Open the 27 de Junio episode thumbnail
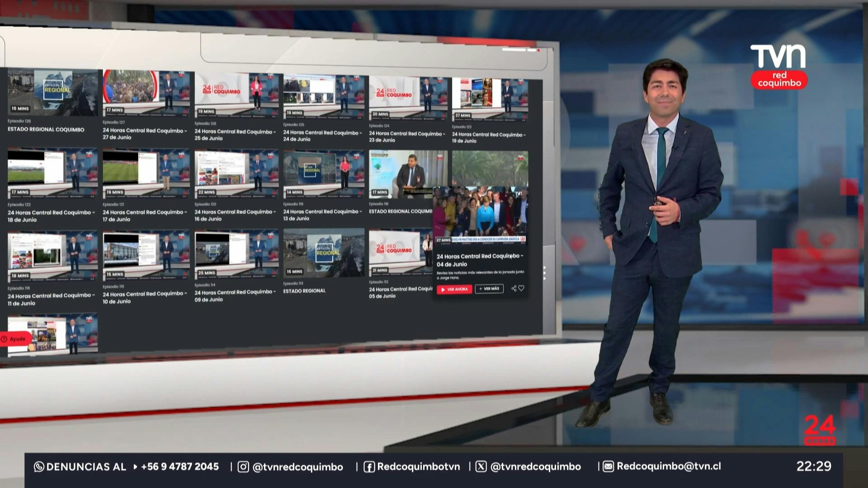This screenshot has width=868, height=488. tap(146, 94)
